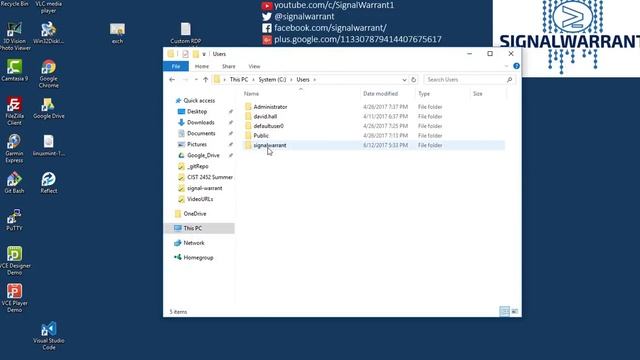Select OneDrive in the navigation pane
The height and width of the screenshot is (360, 640).
(x=195, y=213)
